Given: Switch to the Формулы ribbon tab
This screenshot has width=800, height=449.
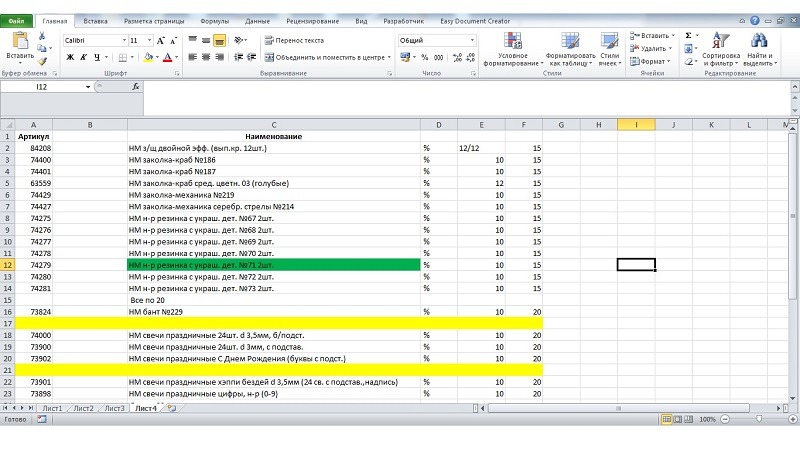Looking at the screenshot, I should [213, 20].
